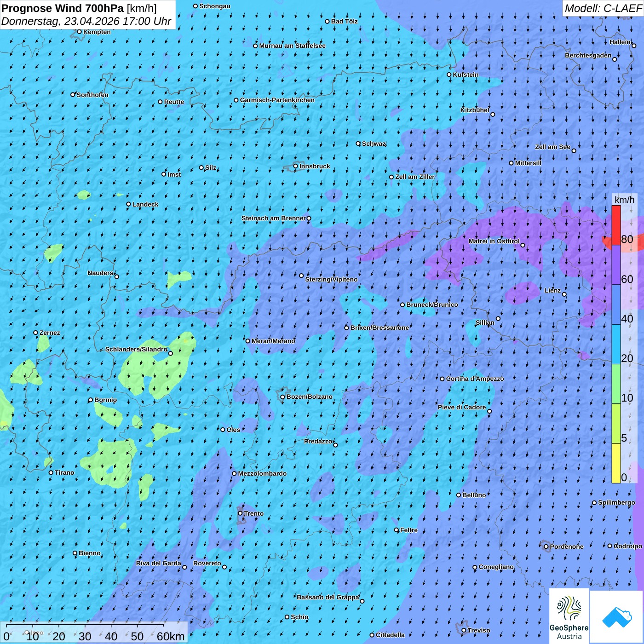Click the Zell am Ziller label
644x644 pixels.
(415, 177)
